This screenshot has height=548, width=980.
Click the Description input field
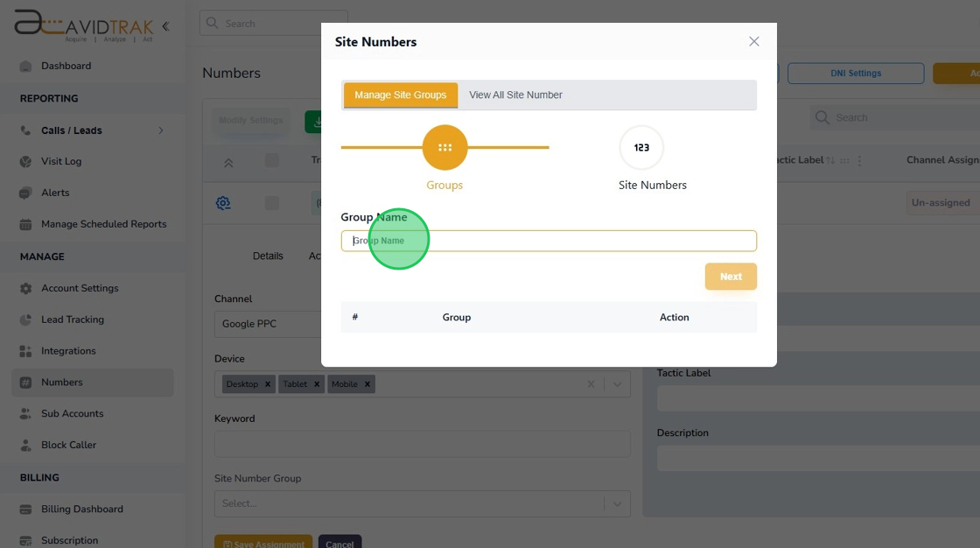coord(818,458)
